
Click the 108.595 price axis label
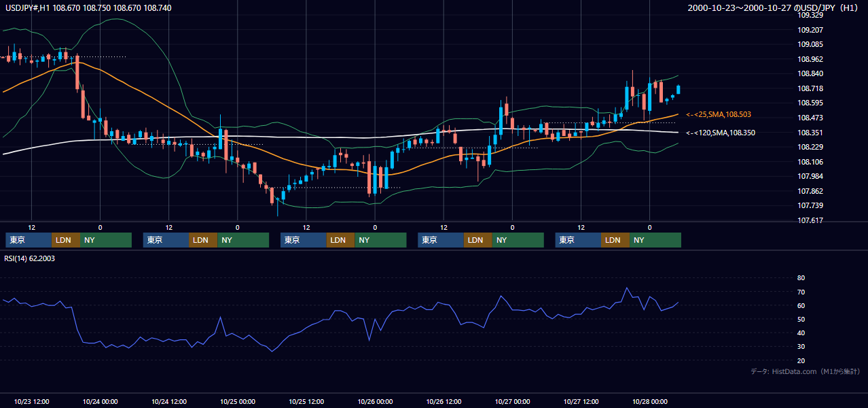click(810, 103)
